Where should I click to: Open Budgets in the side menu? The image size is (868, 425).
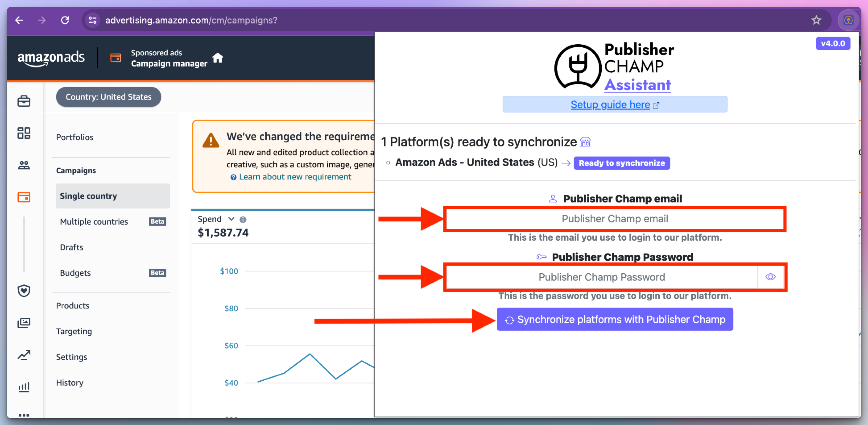click(x=75, y=273)
